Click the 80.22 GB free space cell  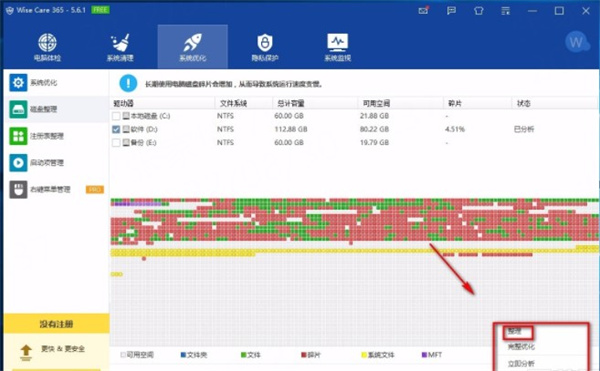pyautogui.click(x=374, y=129)
